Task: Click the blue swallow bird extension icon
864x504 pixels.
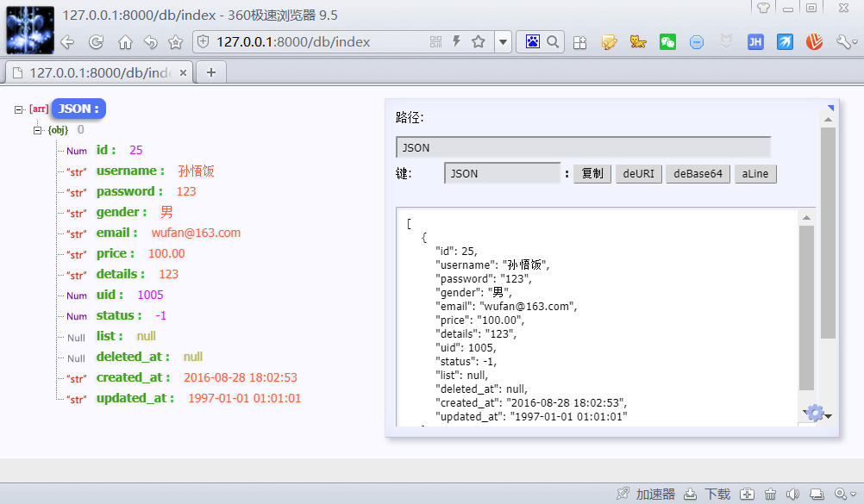Action: pos(785,42)
